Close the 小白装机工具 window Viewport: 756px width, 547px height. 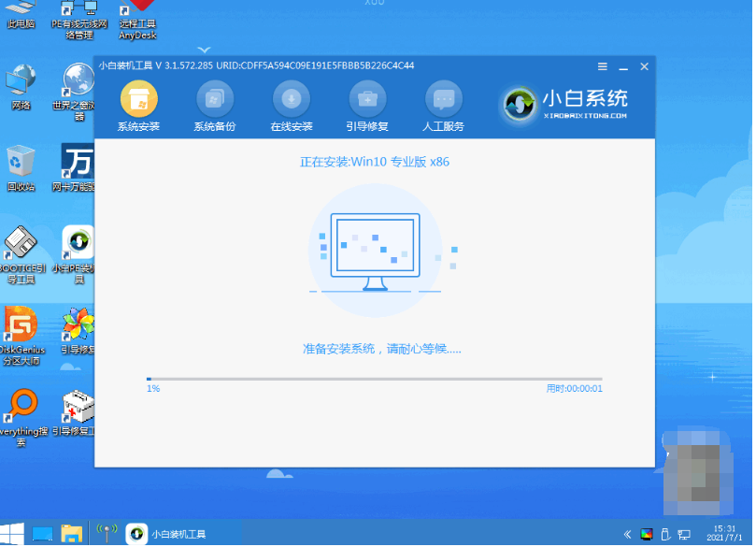(x=644, y=66)
